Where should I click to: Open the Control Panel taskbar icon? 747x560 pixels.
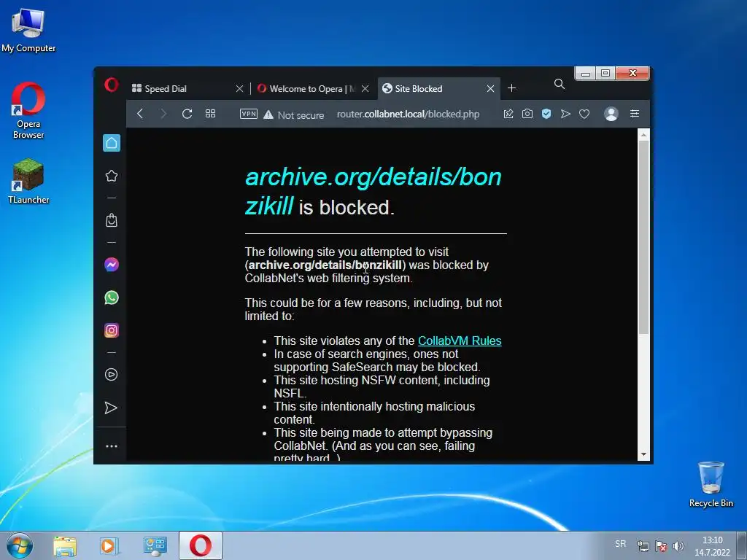[x=155, y=545]
